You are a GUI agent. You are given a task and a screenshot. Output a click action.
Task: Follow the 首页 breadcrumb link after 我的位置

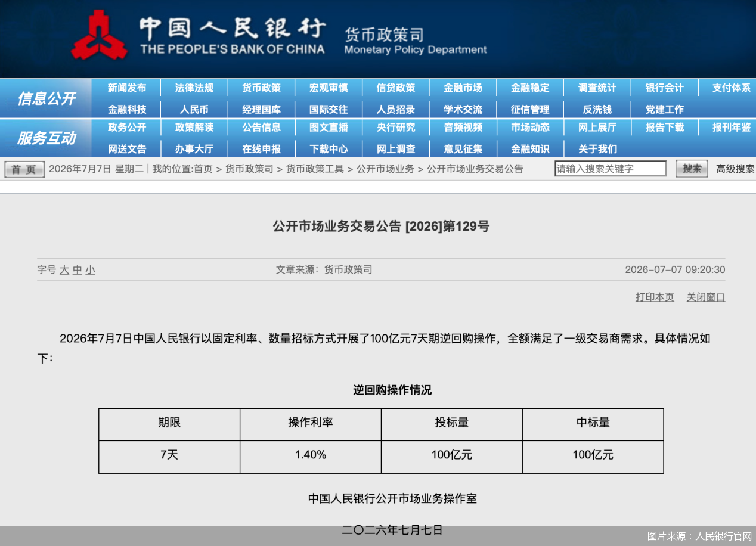(x=203, y=169)
